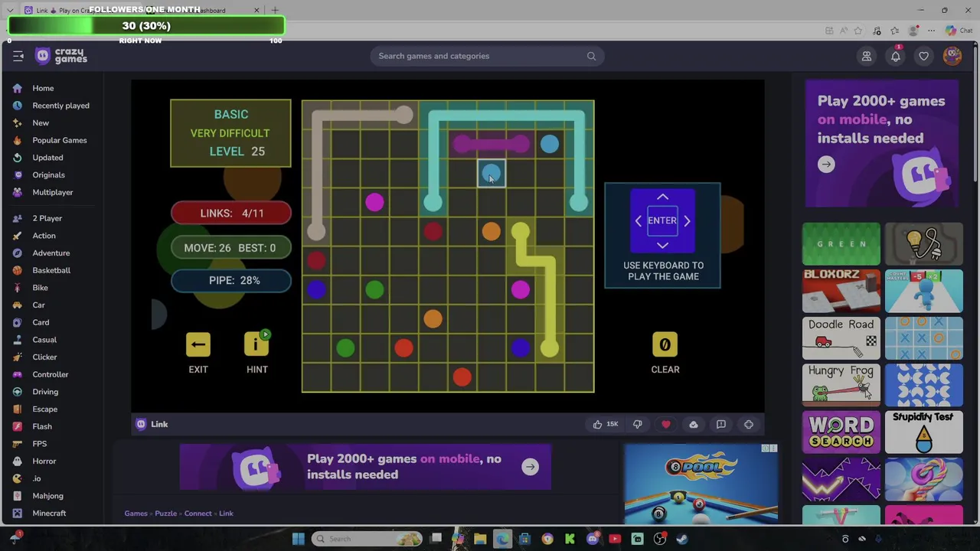Click the search magnifier icon
Image resolution: width=980 pixels, height=551 pixels.
coord(591,56)
